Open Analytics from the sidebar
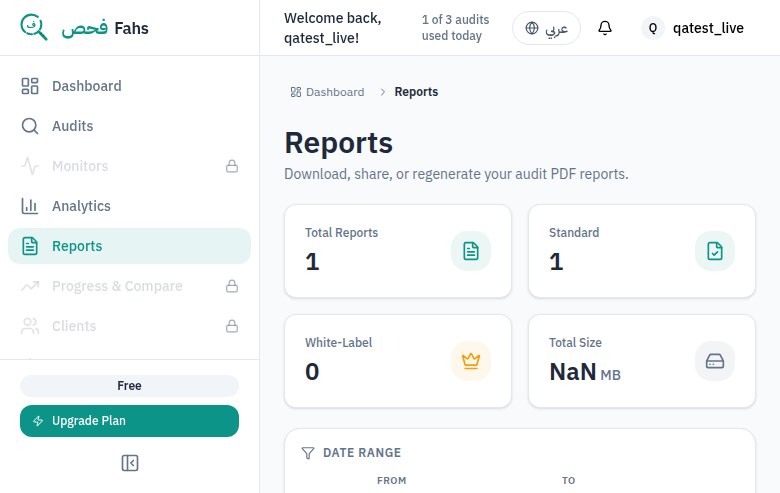 coord(129,206)
